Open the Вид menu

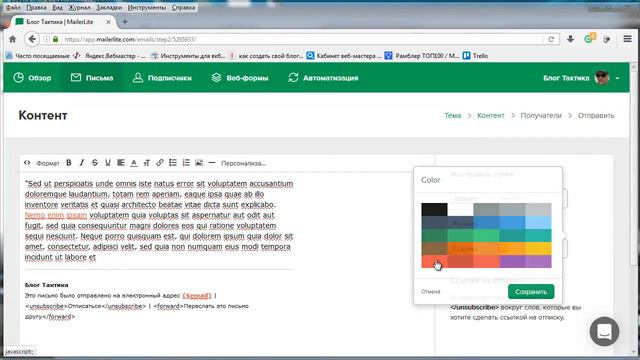[58, 7]
